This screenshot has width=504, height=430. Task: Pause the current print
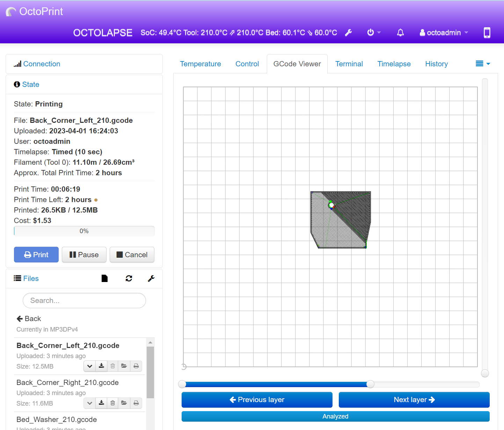tap(84, 255)
